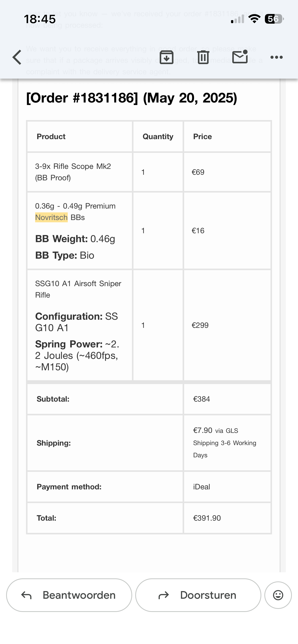
Task: Tap the Doorsturen forward button
Action: click(x=198, y=595)
